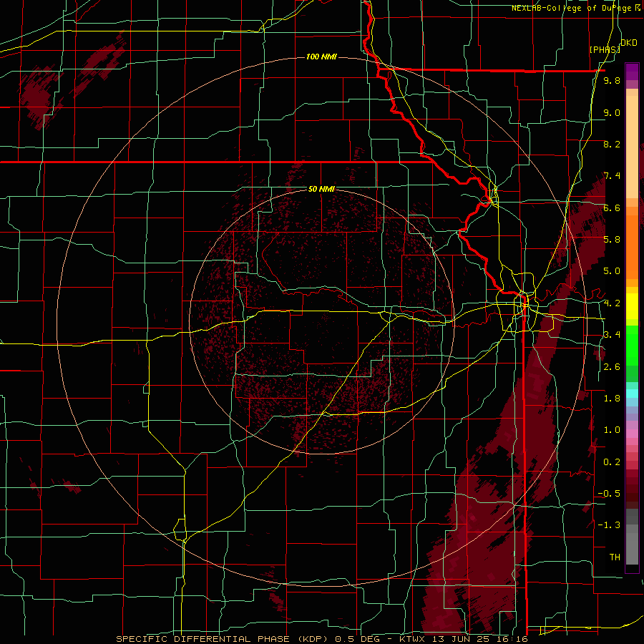Screen dimensions: 644x644
Task: Pick the purple top band in the legend
Action: 632,72
